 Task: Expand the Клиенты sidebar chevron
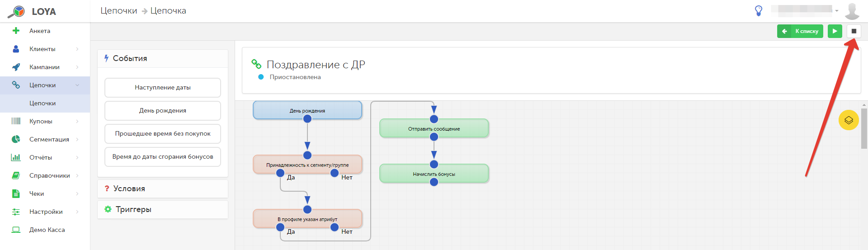(x=77, y=49)
